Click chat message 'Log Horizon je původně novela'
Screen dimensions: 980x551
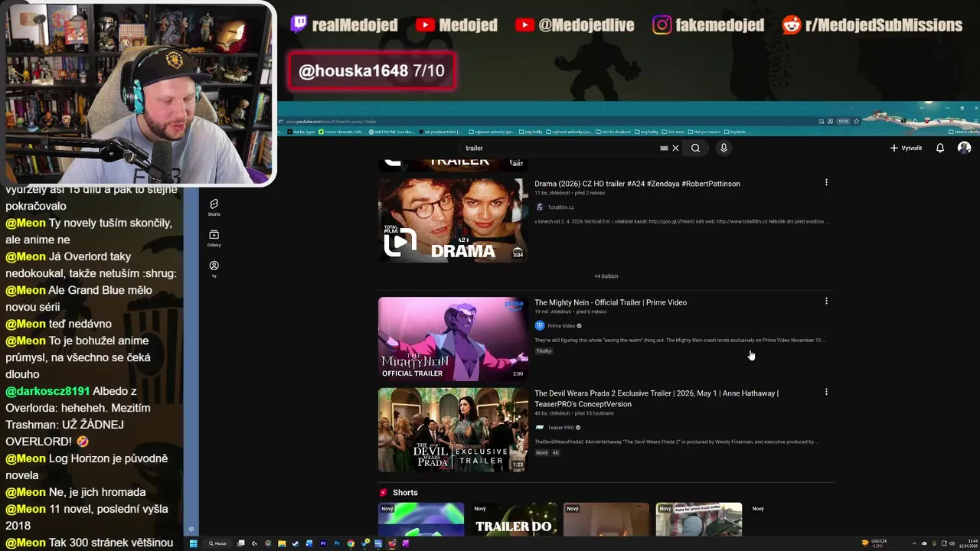(87, 467)
